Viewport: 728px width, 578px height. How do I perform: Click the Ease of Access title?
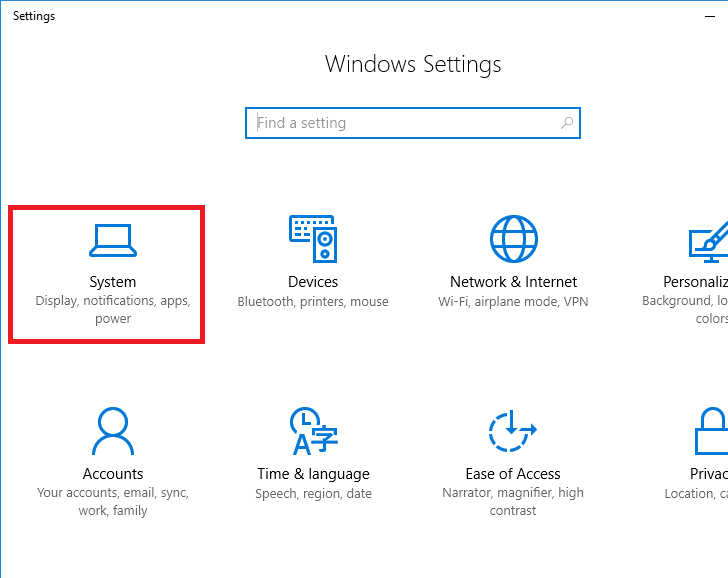coord(513,474)
